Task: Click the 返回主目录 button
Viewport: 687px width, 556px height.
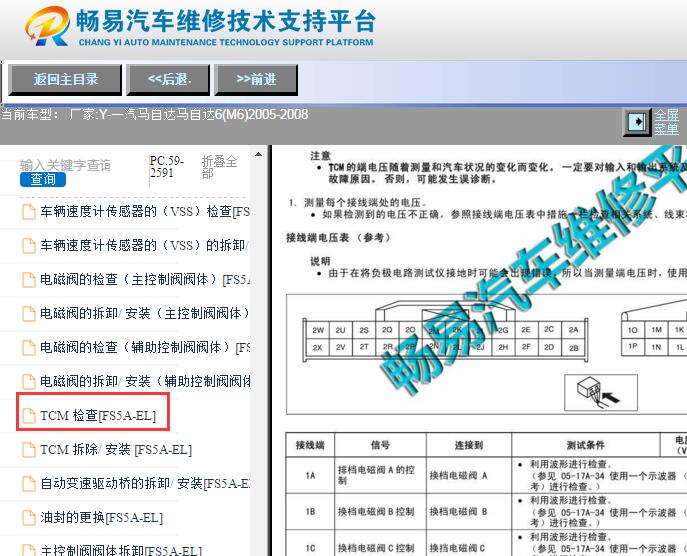Action: 65,79
